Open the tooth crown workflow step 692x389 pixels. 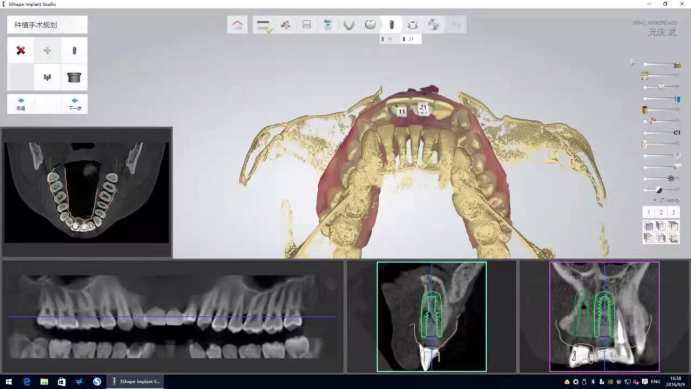coord(370,25)
